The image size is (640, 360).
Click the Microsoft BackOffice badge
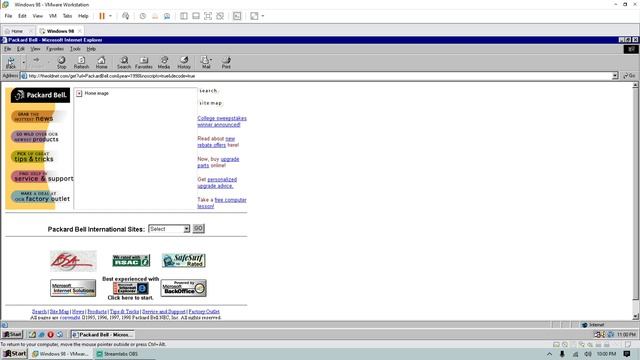(184, 288)
